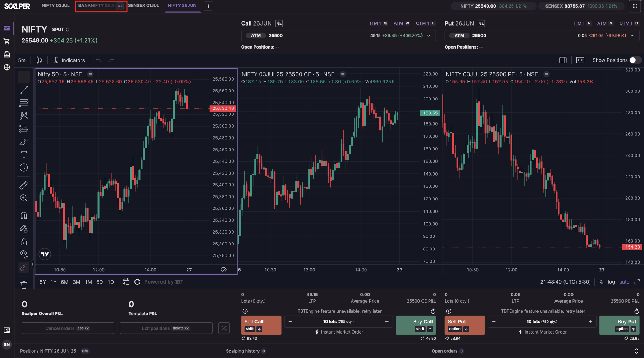Image resolution: width=644 pixels, height=358 pixels.
Task: Open the emoji icons tool
Action: (x=24, y=168)
